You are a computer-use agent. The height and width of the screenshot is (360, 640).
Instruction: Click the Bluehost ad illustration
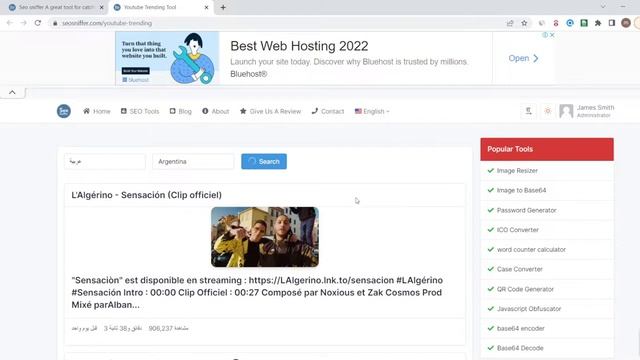[x=167, y=58]
